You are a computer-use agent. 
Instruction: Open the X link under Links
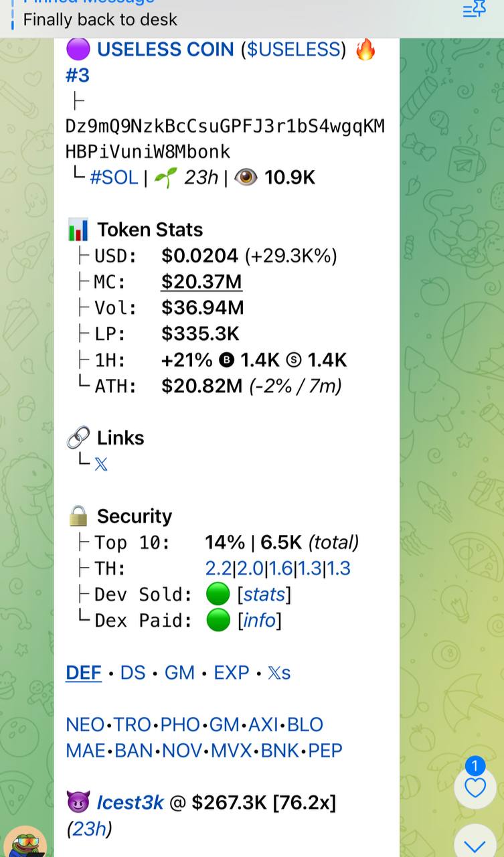point(101,464)
